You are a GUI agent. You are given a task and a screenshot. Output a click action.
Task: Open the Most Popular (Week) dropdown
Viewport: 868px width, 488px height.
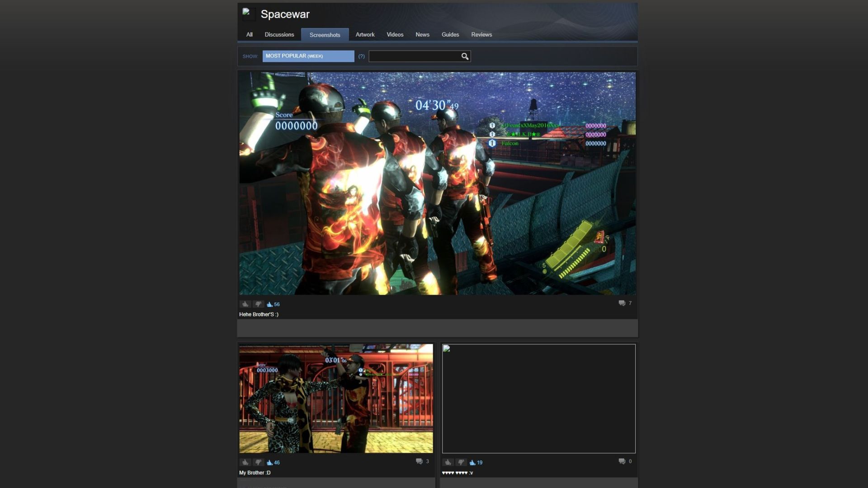[x=308, y=56]
